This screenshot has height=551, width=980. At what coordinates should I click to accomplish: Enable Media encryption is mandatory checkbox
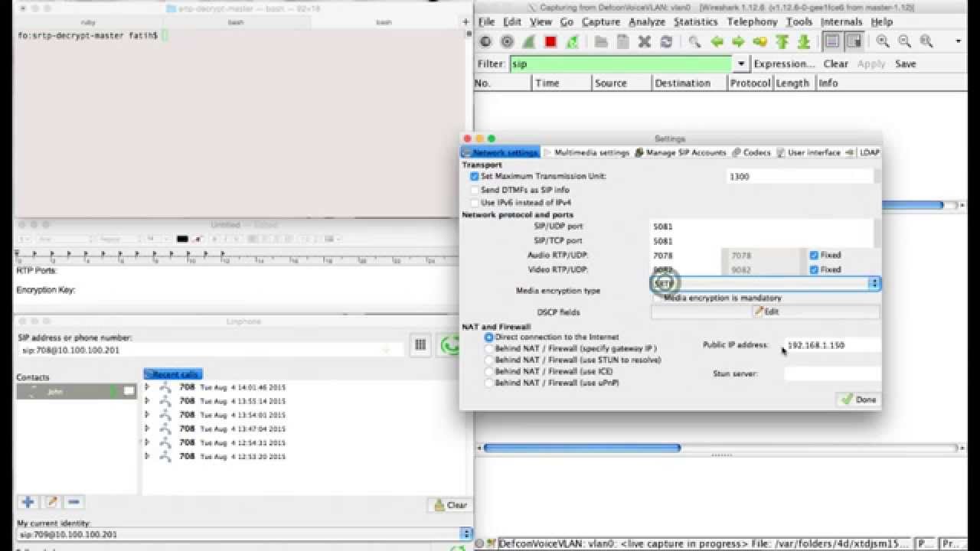(x=658, y=298)
